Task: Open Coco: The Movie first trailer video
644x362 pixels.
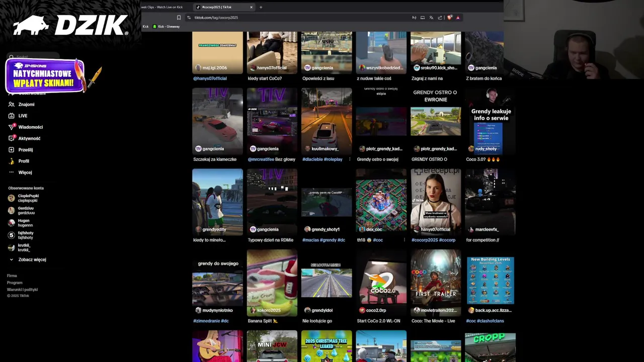Action: pyautogui.click(x=436, y=283)
